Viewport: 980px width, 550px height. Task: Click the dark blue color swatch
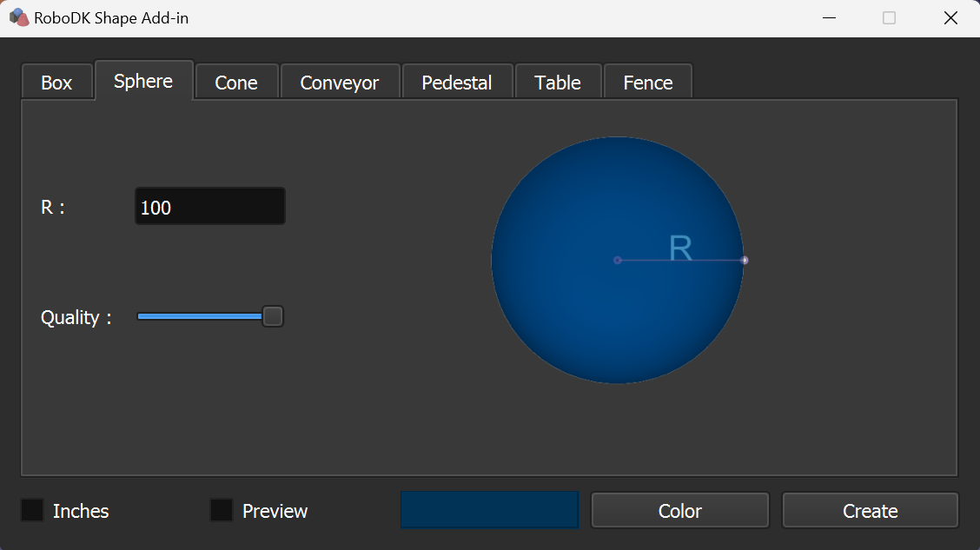pos(489,510)
